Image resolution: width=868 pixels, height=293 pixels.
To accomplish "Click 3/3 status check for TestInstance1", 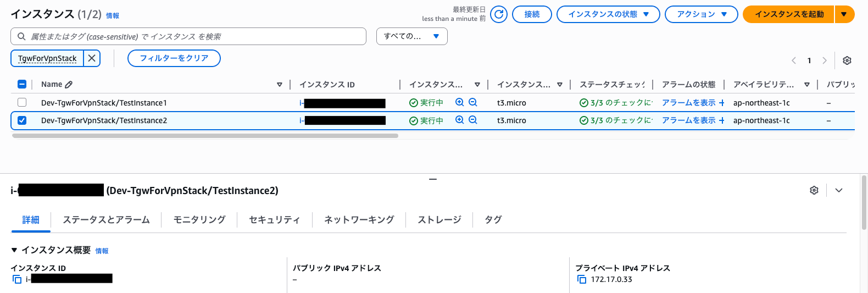I will pos(616,103).
